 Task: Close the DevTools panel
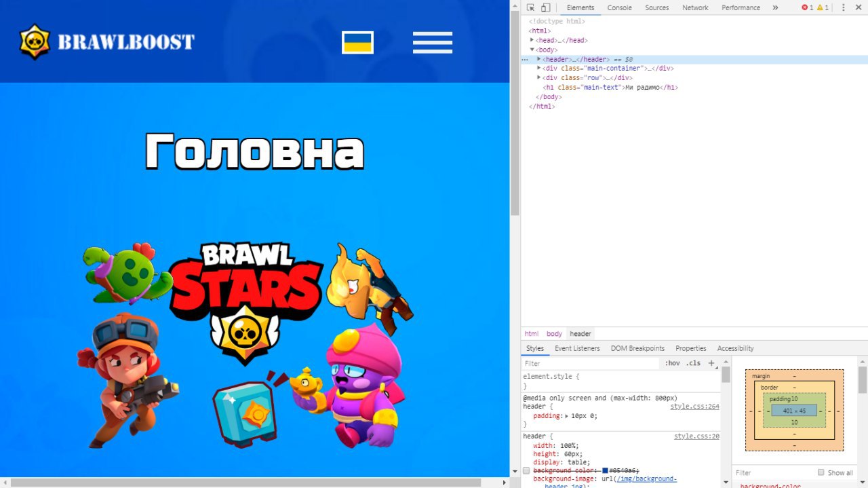(x=859, y=7)
